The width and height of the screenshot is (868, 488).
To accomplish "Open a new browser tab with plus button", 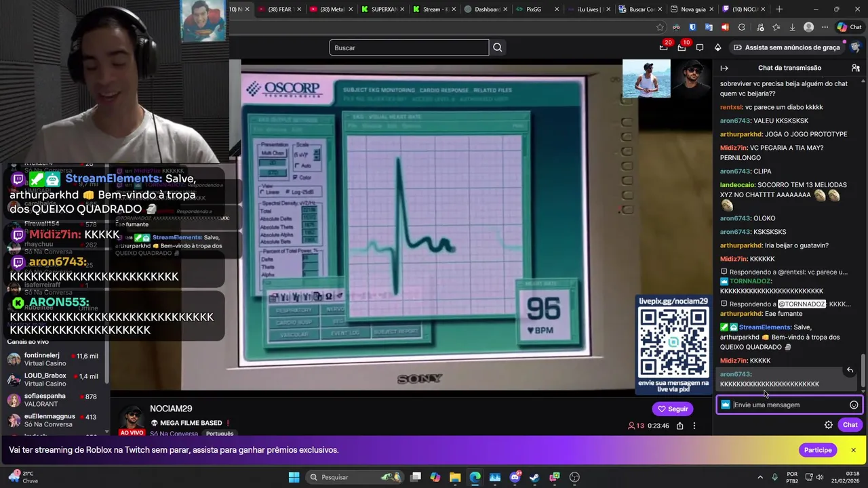I will tap(779, 9).
